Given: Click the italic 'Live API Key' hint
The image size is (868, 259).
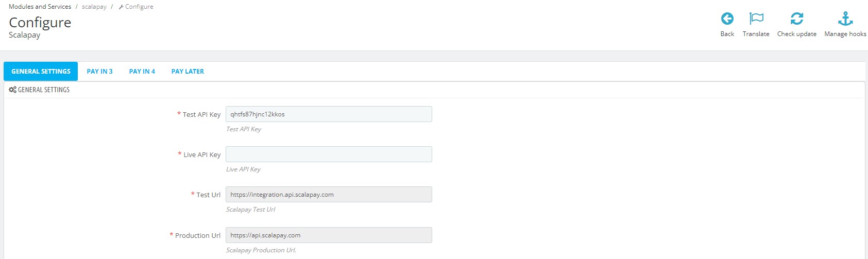Looking at the screenshot, I should tap(243, 169).
